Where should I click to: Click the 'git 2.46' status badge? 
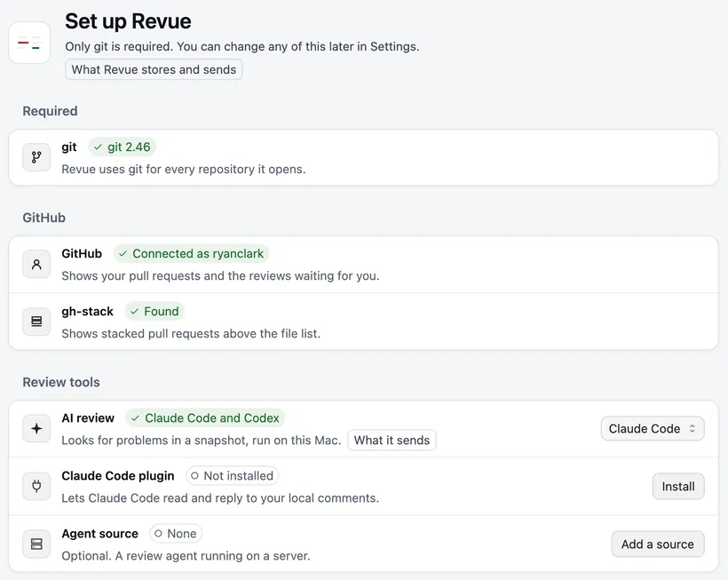(123, 147)
